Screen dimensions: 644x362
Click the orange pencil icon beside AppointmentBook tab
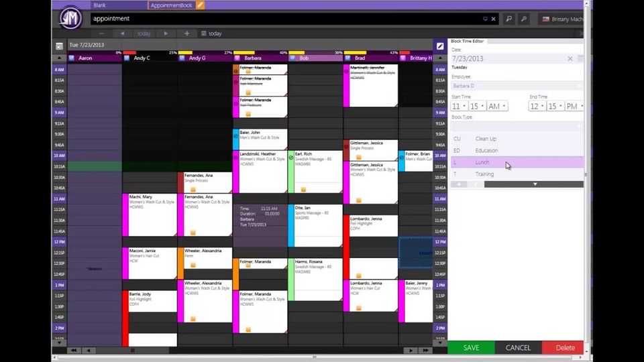pyautogui.click(x=200, y=5)
